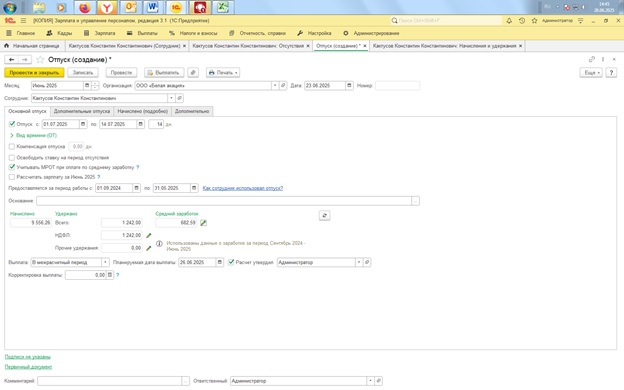This screenshot has height=390, width=624.
Task: Launch Firefox from the Windows taskbar
Action: tap(84, 7)
